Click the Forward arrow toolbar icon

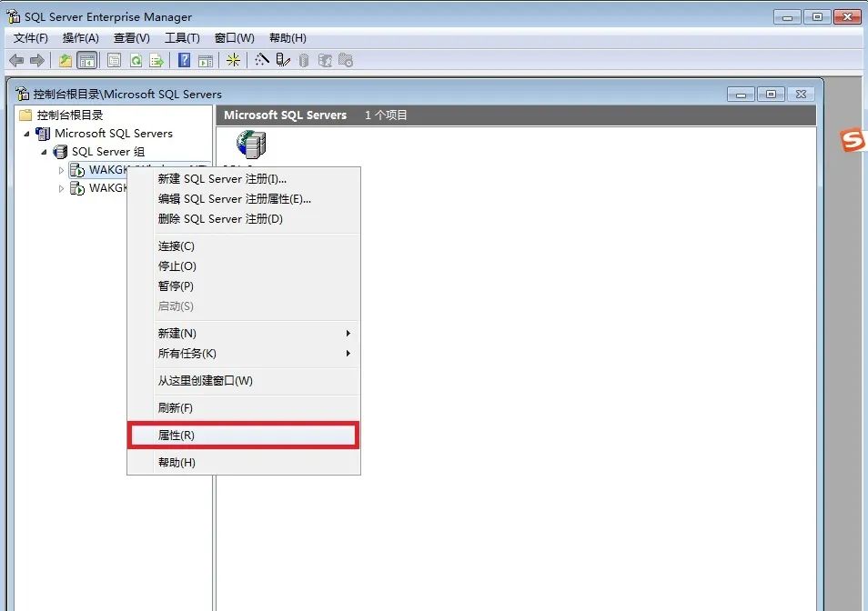point(37,60)
